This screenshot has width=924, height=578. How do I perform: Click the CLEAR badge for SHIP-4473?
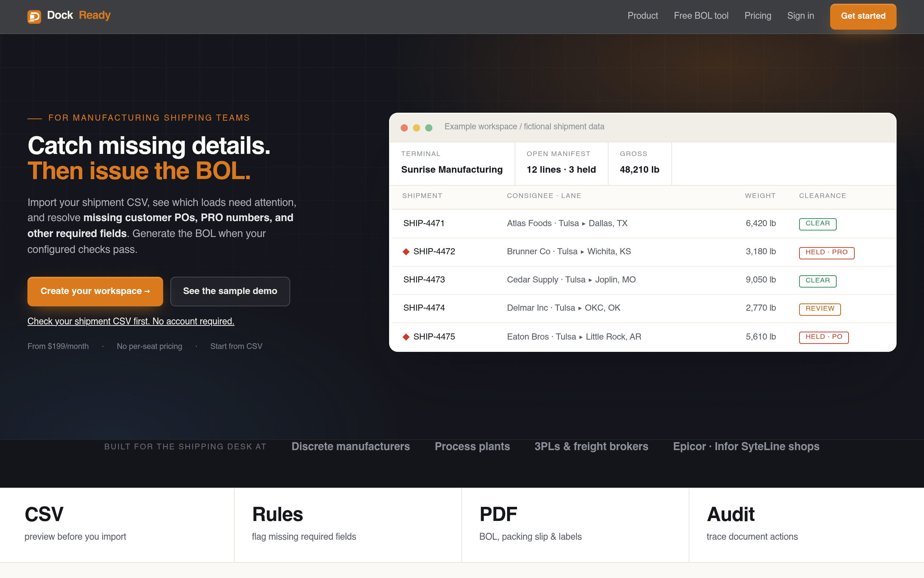(818, 281)
